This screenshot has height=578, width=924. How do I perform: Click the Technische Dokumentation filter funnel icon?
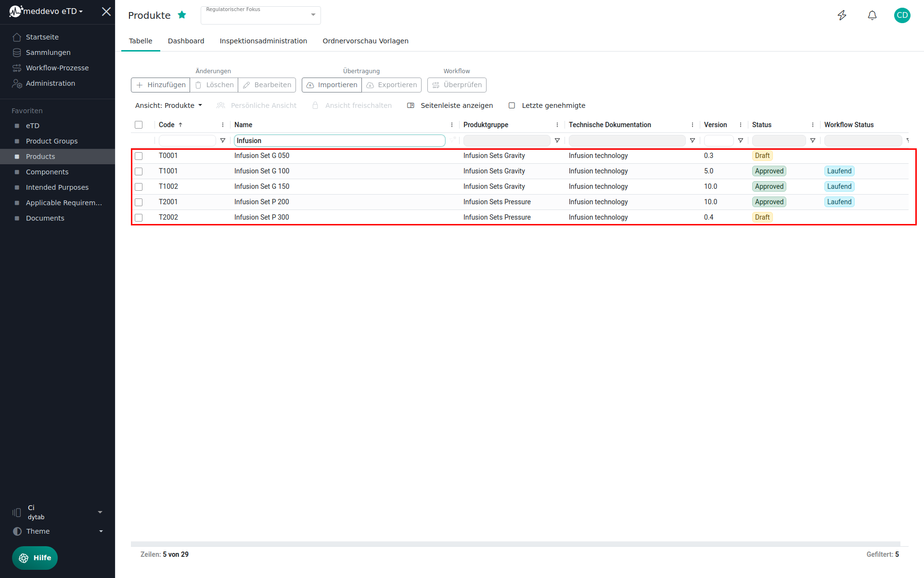pos(693,141)
